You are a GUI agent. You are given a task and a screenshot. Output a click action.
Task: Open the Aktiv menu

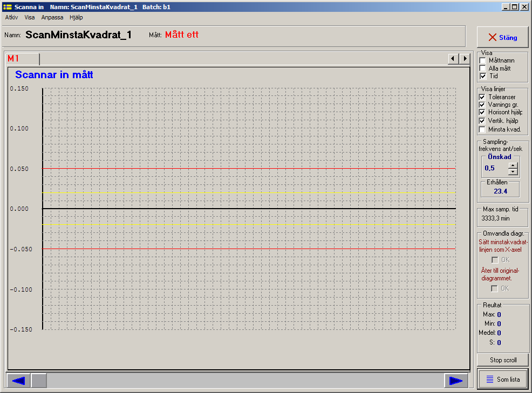tap(11, 17)
